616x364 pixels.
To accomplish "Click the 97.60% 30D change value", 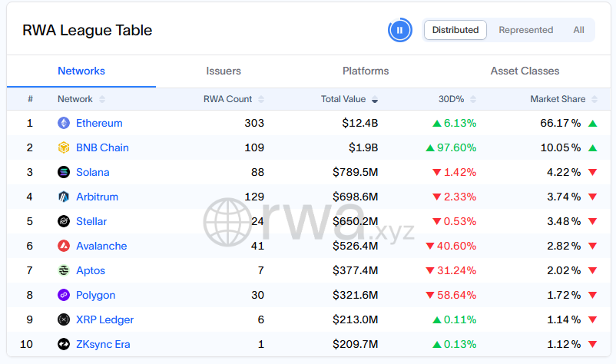I will (456, 147).
